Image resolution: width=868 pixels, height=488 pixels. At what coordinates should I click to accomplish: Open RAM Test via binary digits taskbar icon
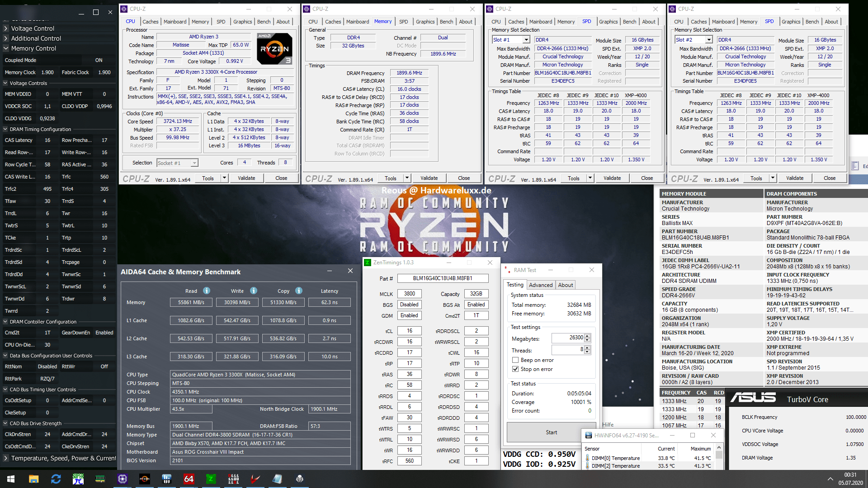(x=233, y=479)
